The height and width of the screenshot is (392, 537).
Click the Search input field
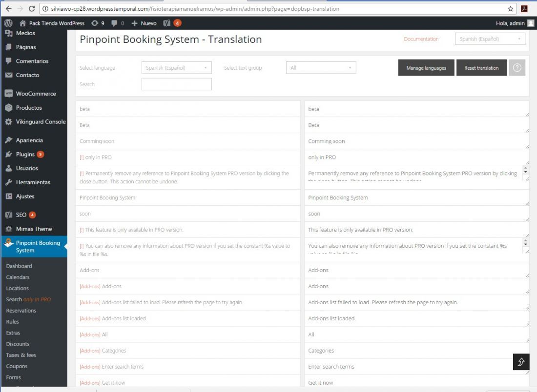(176, 84)
